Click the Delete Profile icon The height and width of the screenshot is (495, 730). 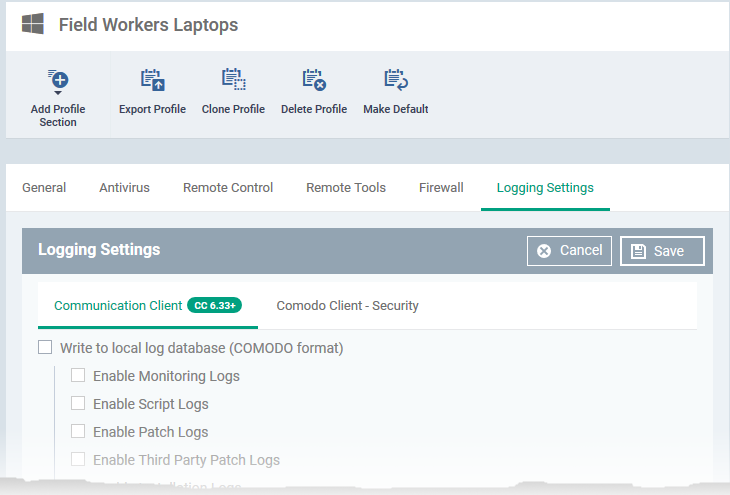click(313, 80)
